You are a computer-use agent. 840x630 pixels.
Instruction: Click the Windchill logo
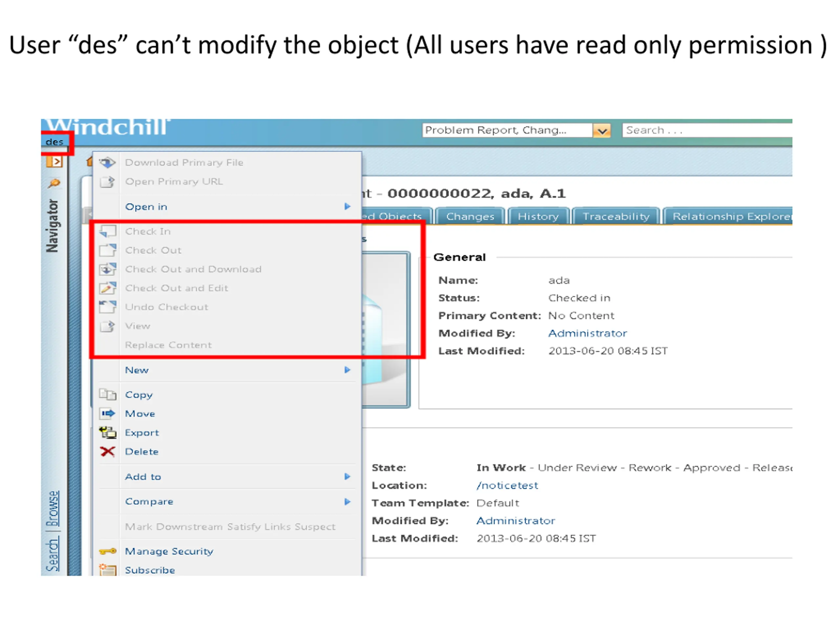[108, 128]
